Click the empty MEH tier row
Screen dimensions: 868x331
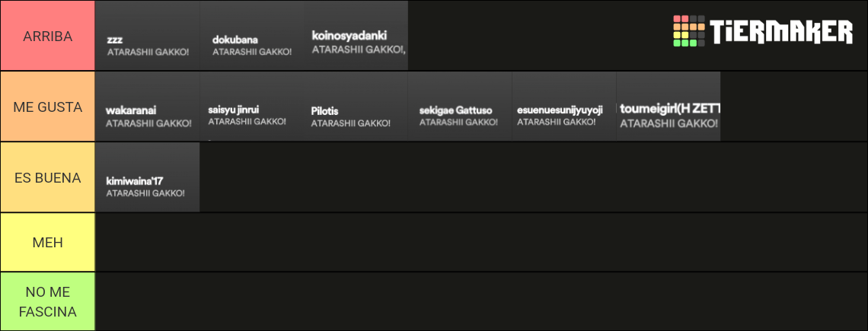click(x=481, y=242)
